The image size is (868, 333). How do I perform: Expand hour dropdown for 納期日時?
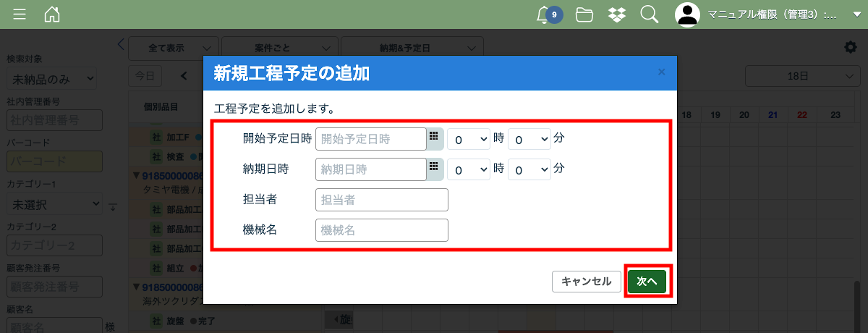(x=468, y=169)
